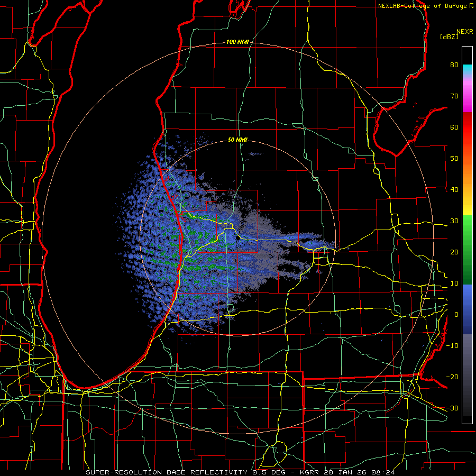Click the -30 value on the dBZ scale

(x=452, y=408)
